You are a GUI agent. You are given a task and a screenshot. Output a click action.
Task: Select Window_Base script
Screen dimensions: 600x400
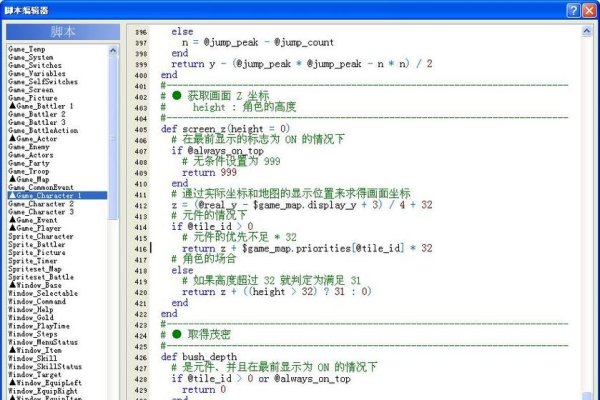click(35, 285)
